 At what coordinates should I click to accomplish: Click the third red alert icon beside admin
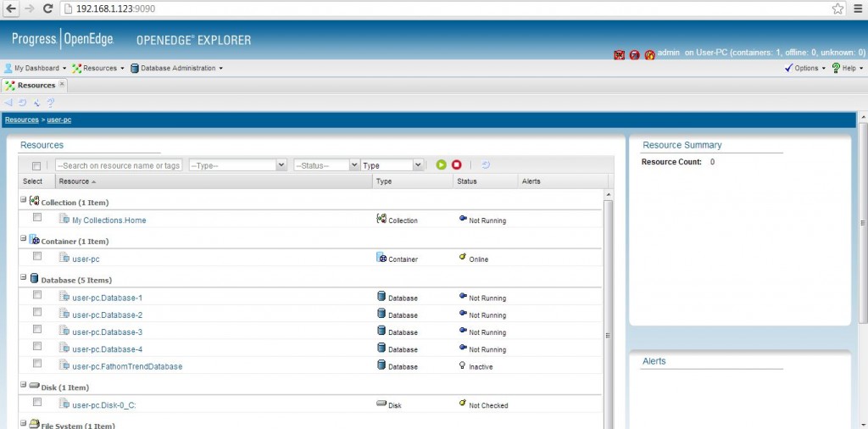click(x=650, y=55)
